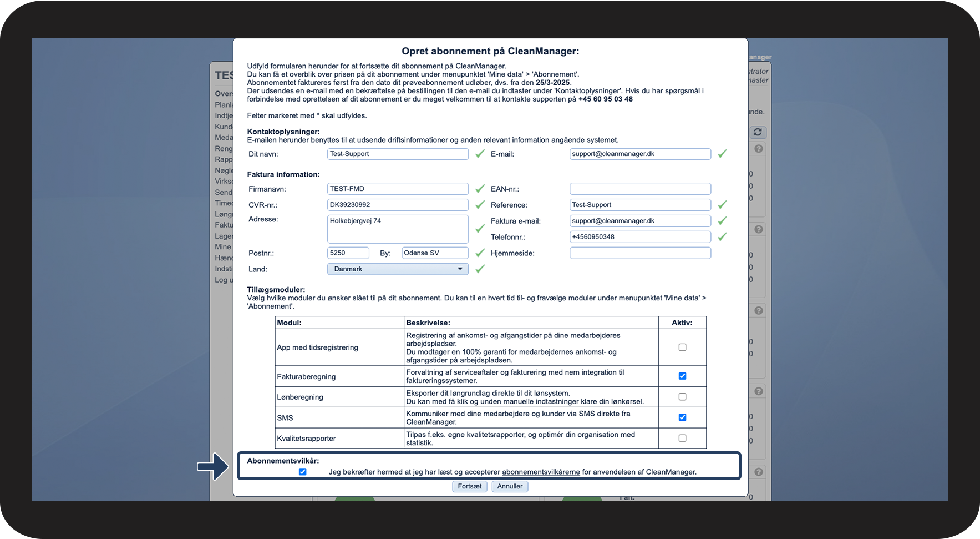Image resolution: width=980 pixels, height=539 pixels.
Task: Click the Lønberegning module name cell
Action: click(339, 397)
